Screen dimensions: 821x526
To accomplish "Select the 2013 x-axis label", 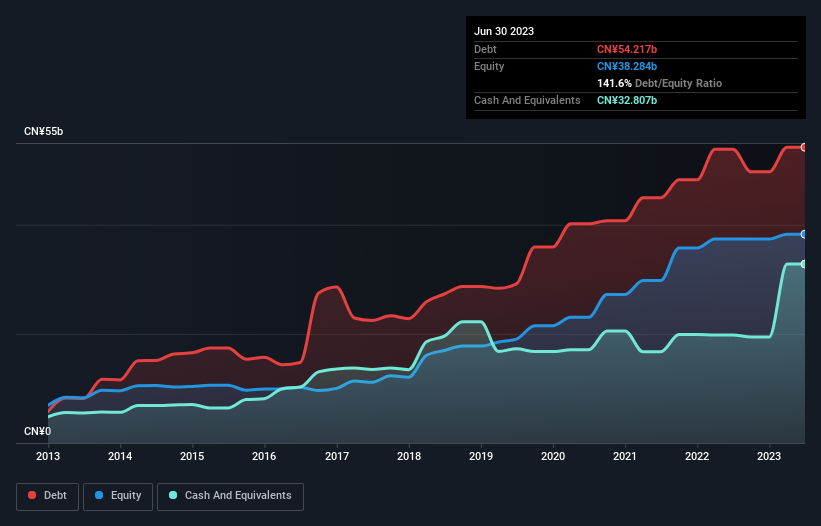I will click(48, 456).
